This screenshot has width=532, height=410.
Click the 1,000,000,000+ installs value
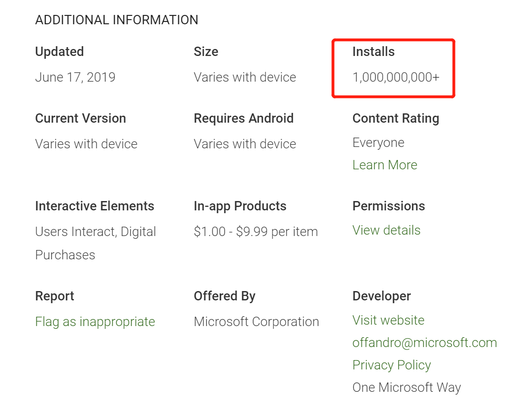click(x=396, y=77)
